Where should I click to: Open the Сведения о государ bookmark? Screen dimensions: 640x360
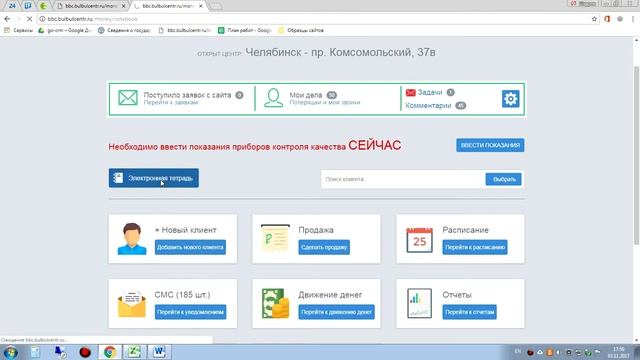(x=124, y=30)
